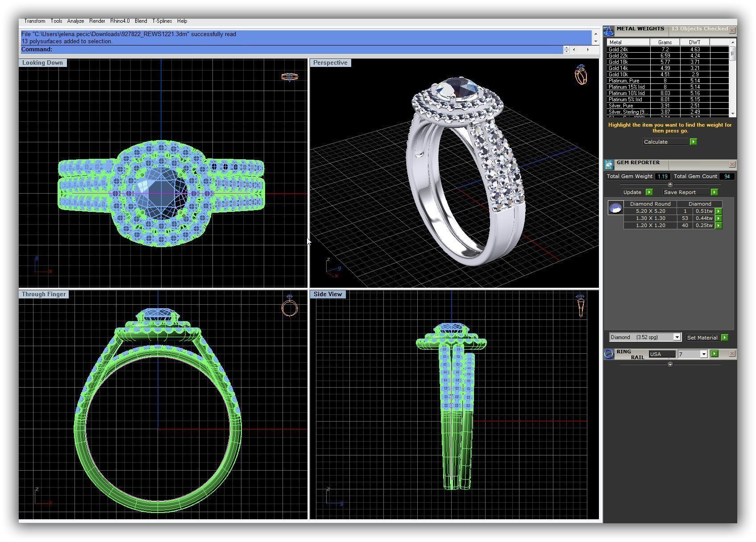
Task: Open the ring size 7 dropdown
Action: pos(704,354)
